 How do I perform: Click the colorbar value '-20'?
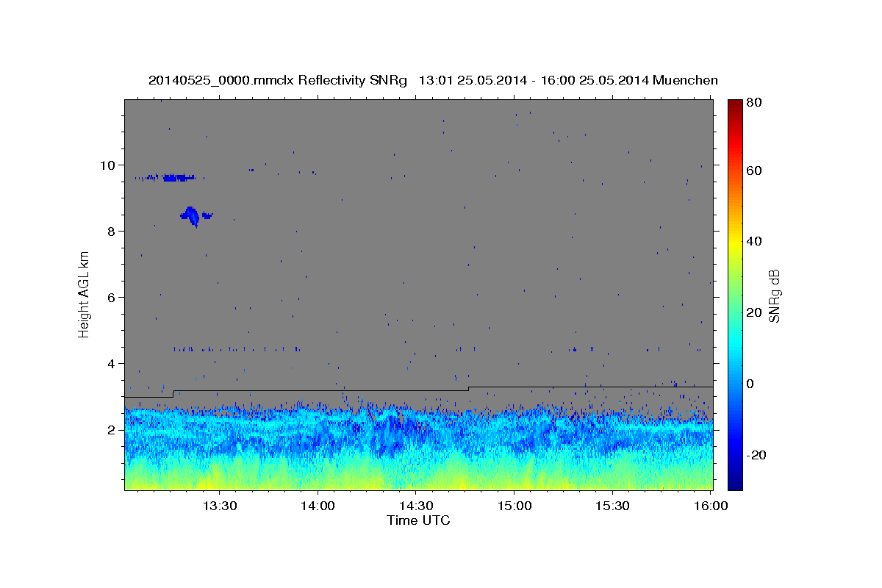(756, 455)
